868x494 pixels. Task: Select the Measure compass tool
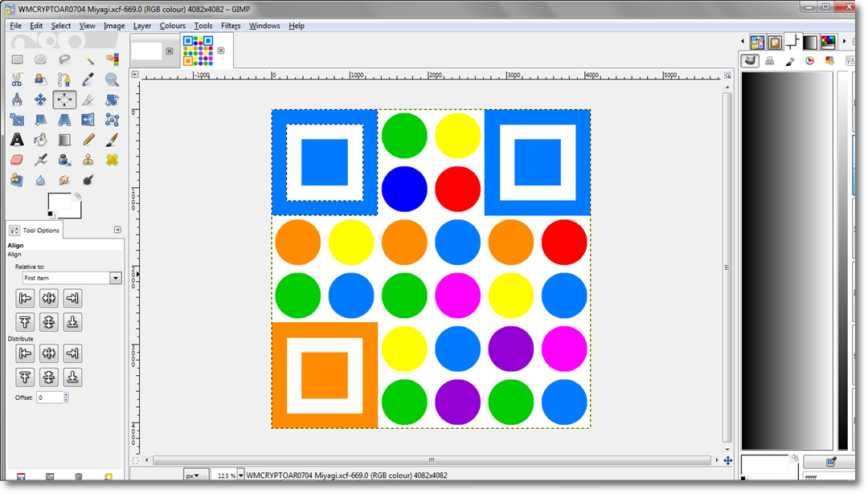coord(17,100)
